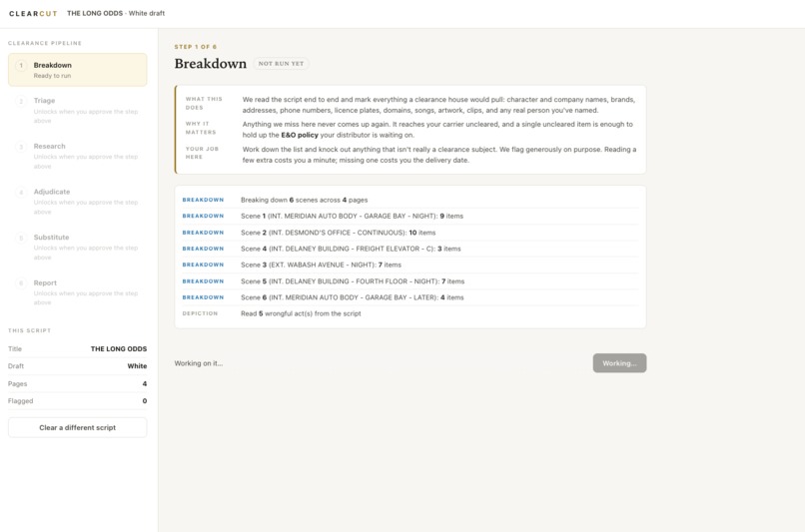This screenshot has height=532, width=805.
Task: Click the Title value THE LONG ODDS
Action: tap(119, 349)
